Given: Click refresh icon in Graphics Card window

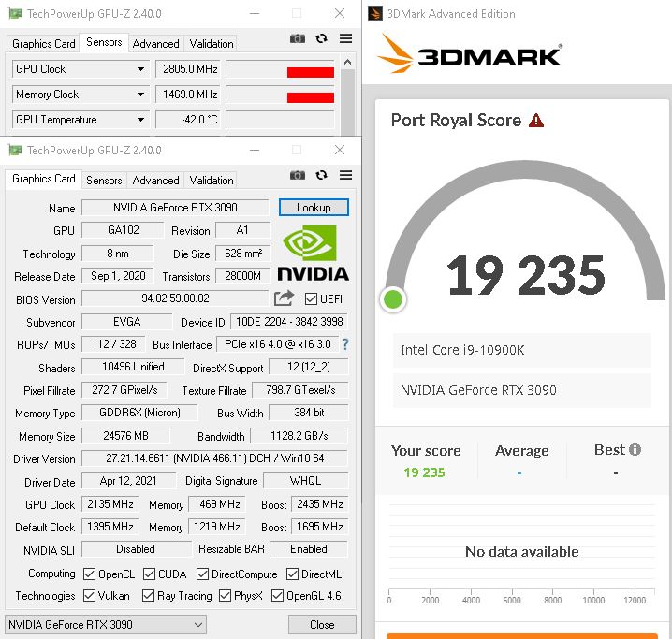Looking at the screenshot, I should pyautogui.click(x=321, y=175).
